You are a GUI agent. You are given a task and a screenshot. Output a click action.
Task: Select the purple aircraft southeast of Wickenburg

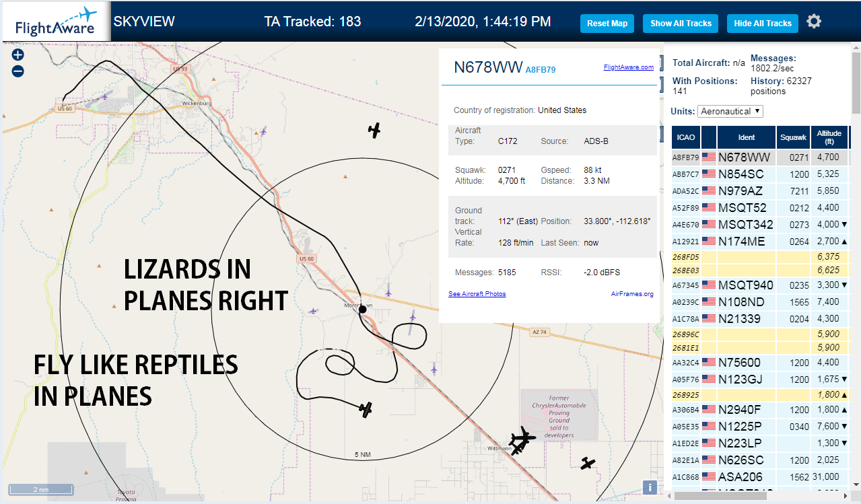(263, 131)
